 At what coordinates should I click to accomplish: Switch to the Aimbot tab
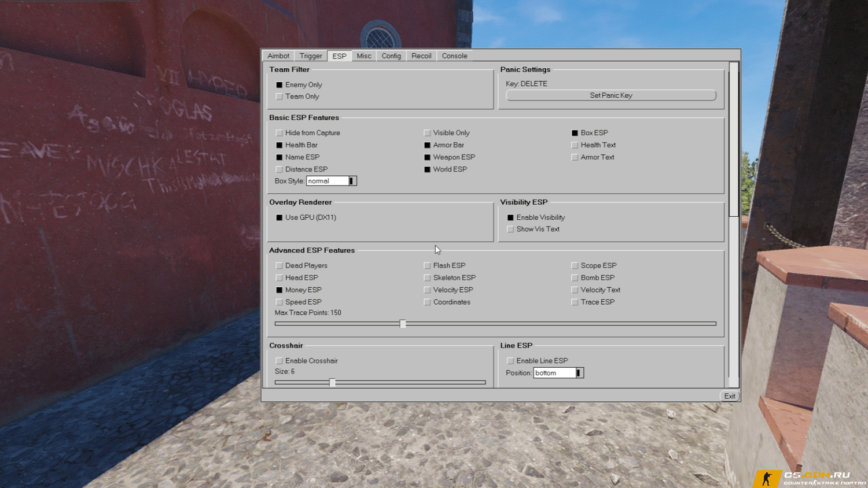tap(278, 56)
